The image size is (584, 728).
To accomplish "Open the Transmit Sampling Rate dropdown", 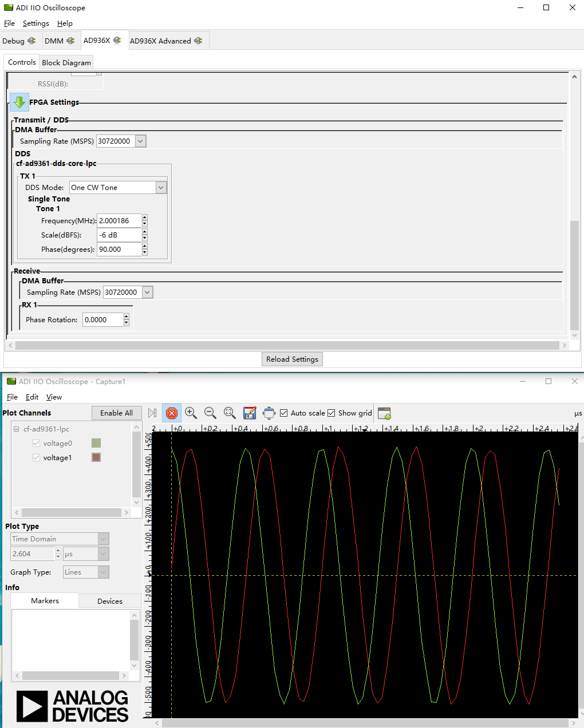I will click(x=140, y=141).
